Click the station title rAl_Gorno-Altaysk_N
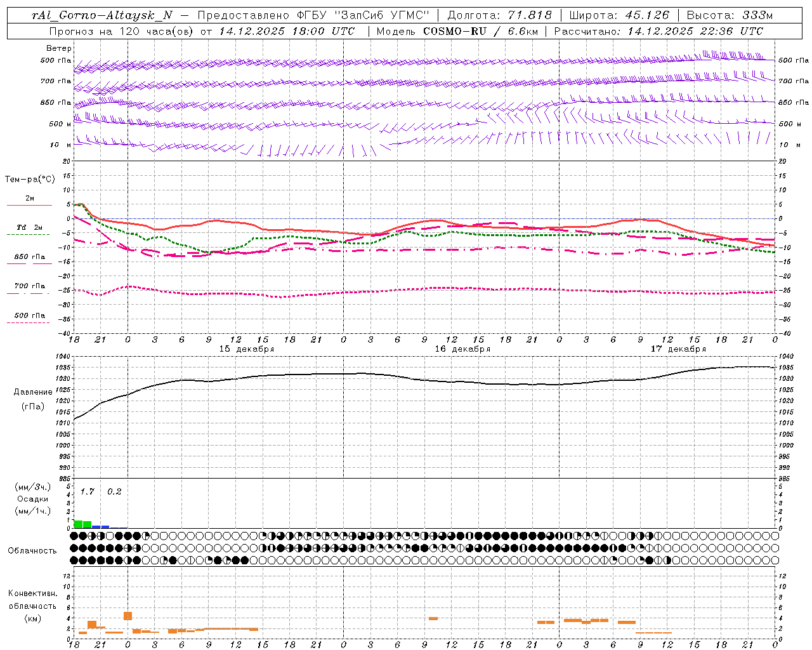Viewport: 812px width, 650px height. (101, 15)
